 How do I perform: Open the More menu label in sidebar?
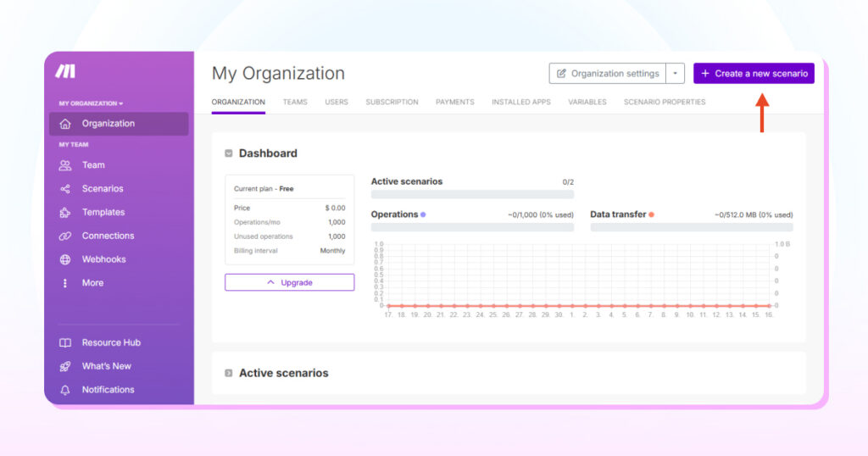92,283
